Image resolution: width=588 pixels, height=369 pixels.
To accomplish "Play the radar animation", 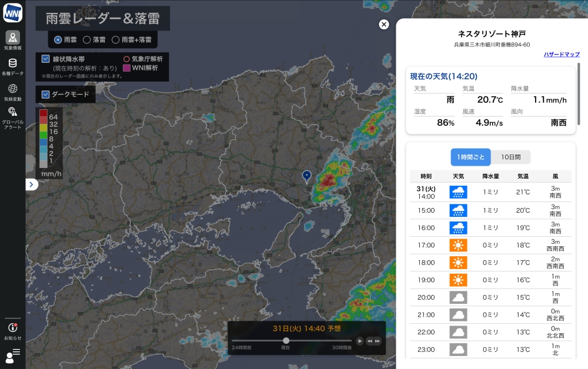I will click(359, 341).
